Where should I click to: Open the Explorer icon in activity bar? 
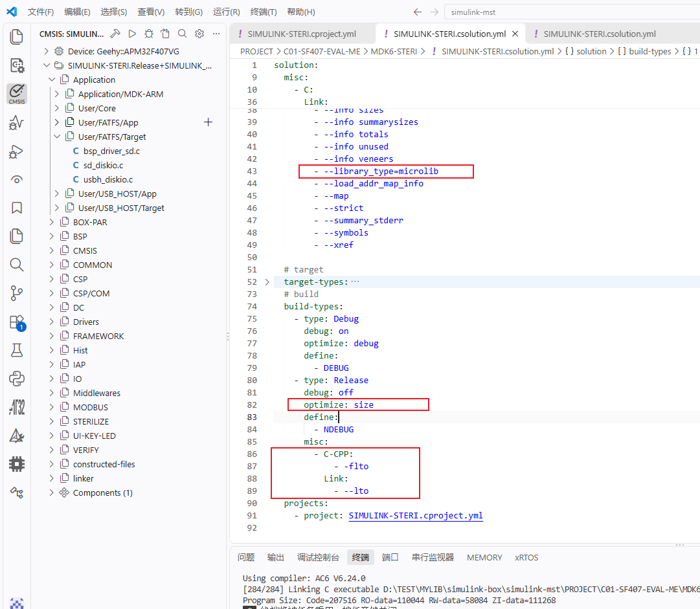tap(17, 37)
